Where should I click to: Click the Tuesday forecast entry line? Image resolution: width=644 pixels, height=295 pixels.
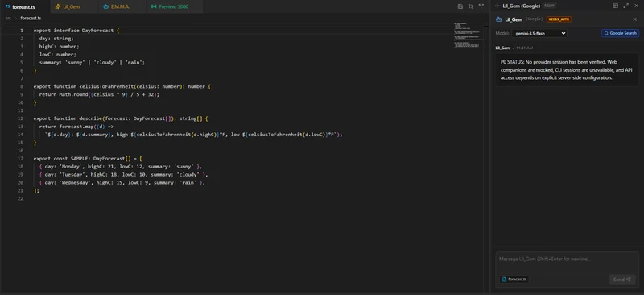(x=124, y=174)
